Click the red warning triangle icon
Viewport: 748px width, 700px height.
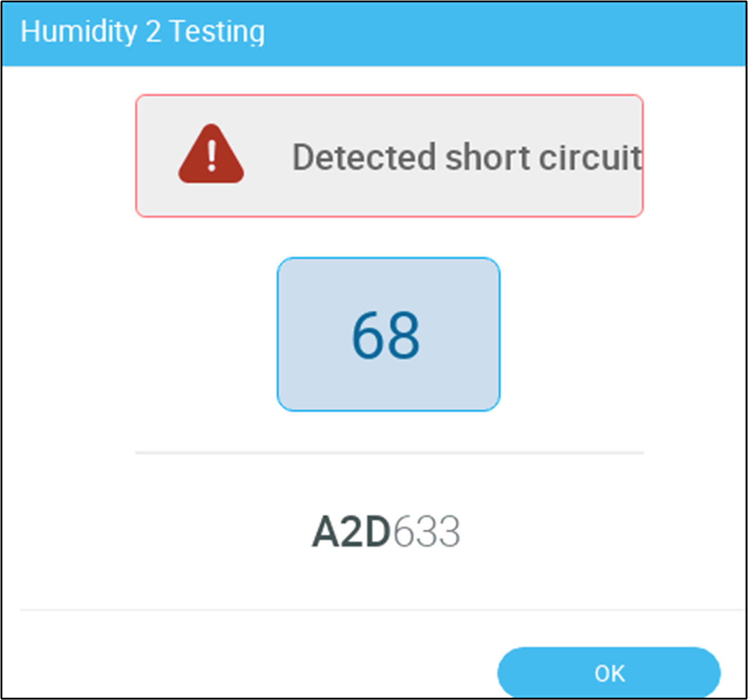click(x=211, y=155)
